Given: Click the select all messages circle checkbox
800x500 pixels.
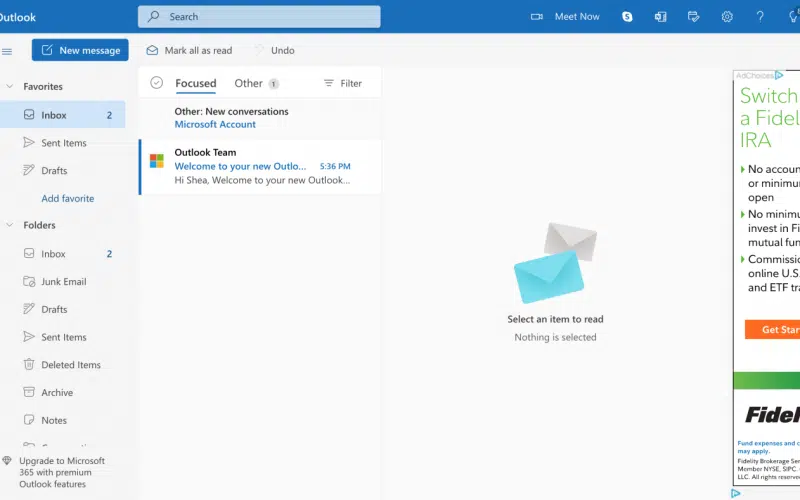Looking at the screenshot, I should click(156, 83).
